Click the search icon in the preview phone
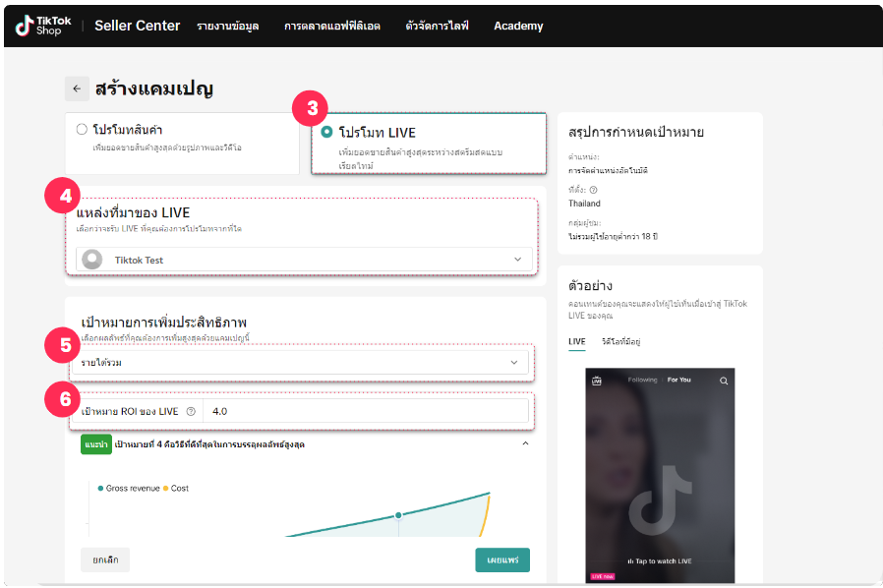Viewport: 883px width, 588px height. (724, 381)
